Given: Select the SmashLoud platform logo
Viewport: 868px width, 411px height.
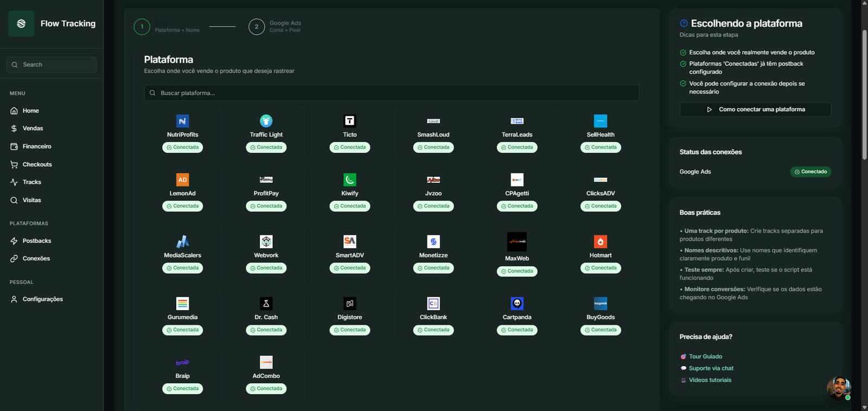Looking at the screenshot, I should (x=433, y=121).
